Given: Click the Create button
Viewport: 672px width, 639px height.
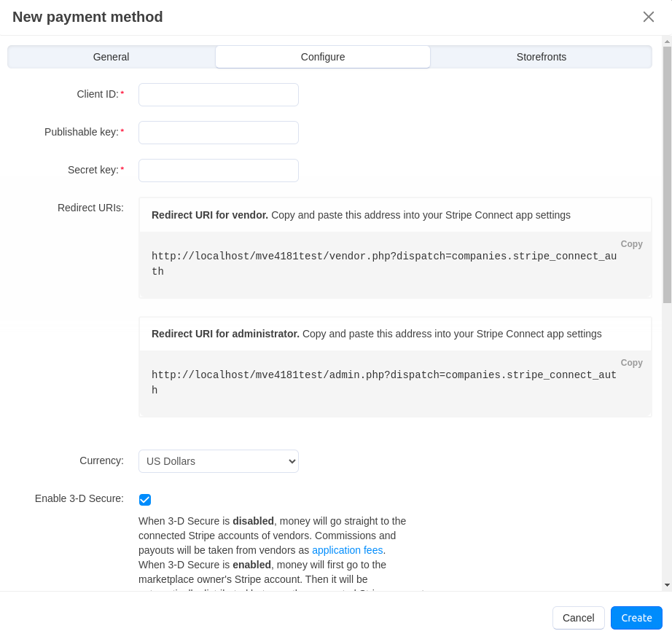Looking at the screenshot, I should 636,618.
